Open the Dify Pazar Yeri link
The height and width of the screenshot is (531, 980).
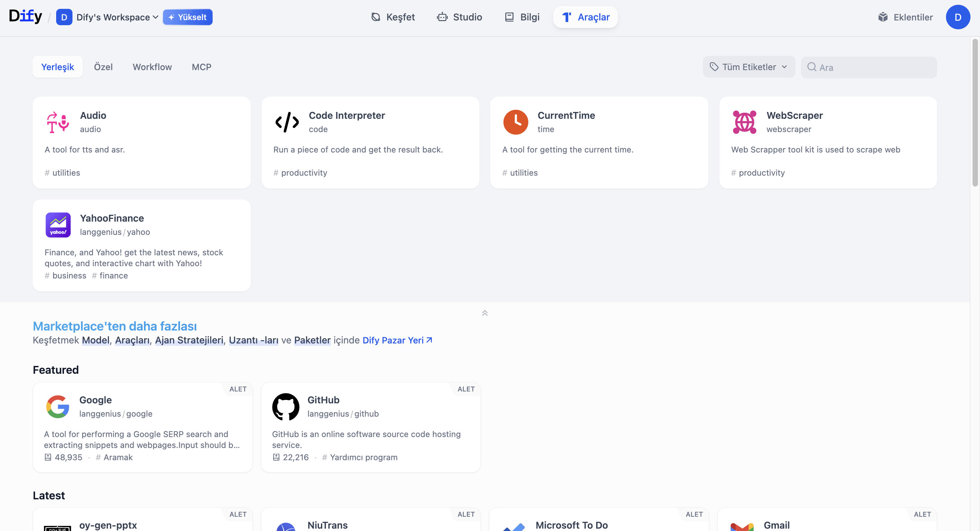[397, 340]
